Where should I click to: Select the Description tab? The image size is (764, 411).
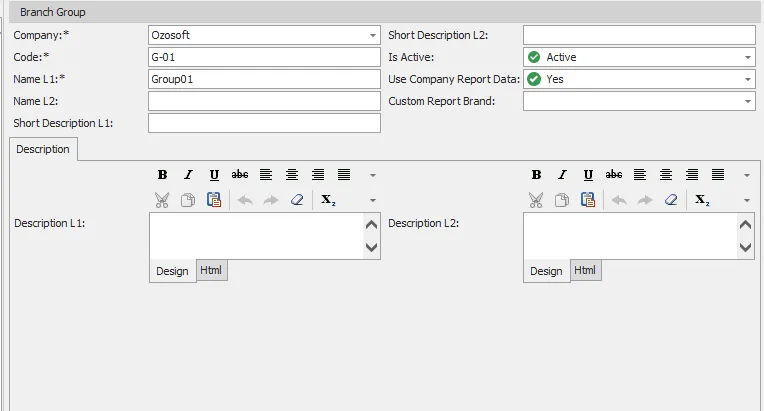(43, 149)
